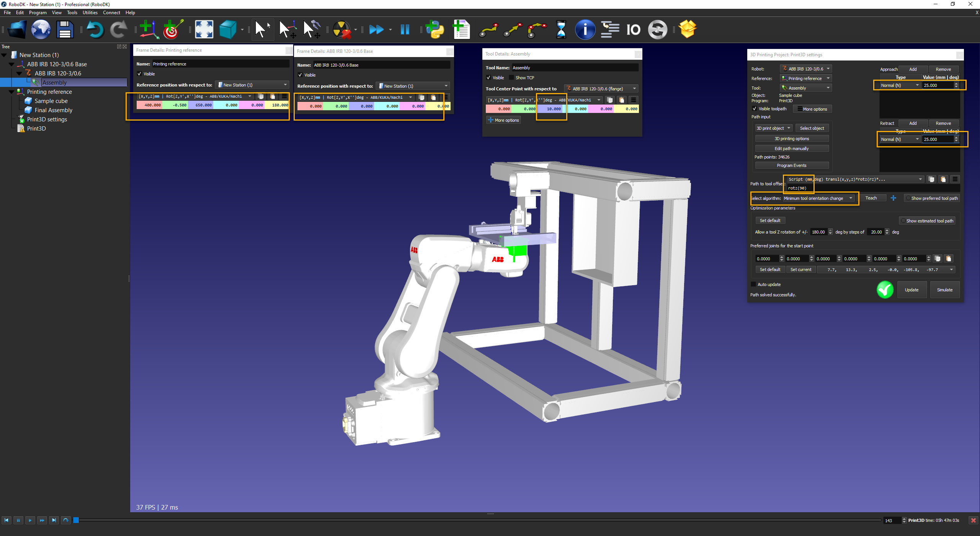Open the Edit menu

[20, 13]
